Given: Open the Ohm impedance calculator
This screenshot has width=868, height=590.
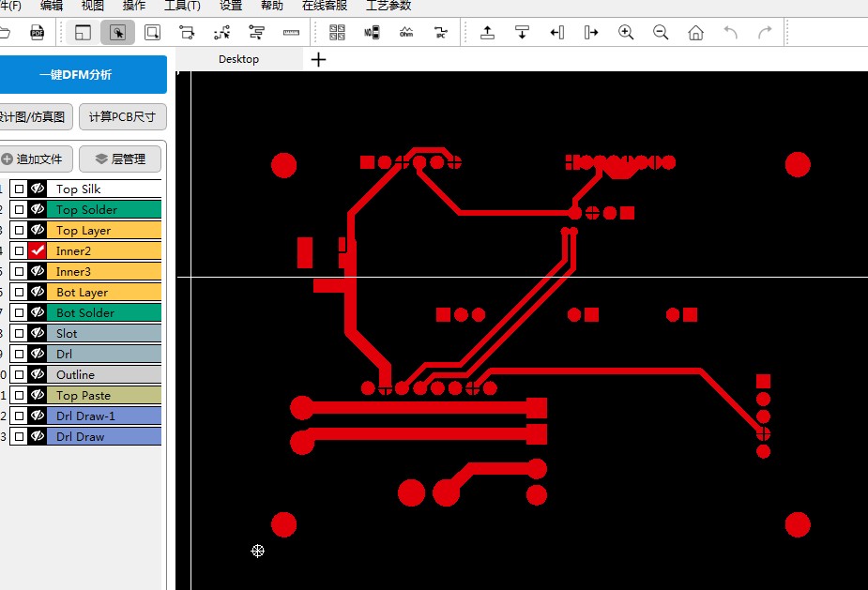Looking at the screenshot, I should click(406, 33).
